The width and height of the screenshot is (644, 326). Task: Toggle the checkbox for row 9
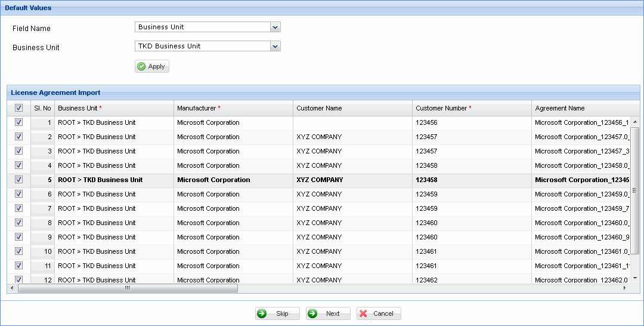18,237
